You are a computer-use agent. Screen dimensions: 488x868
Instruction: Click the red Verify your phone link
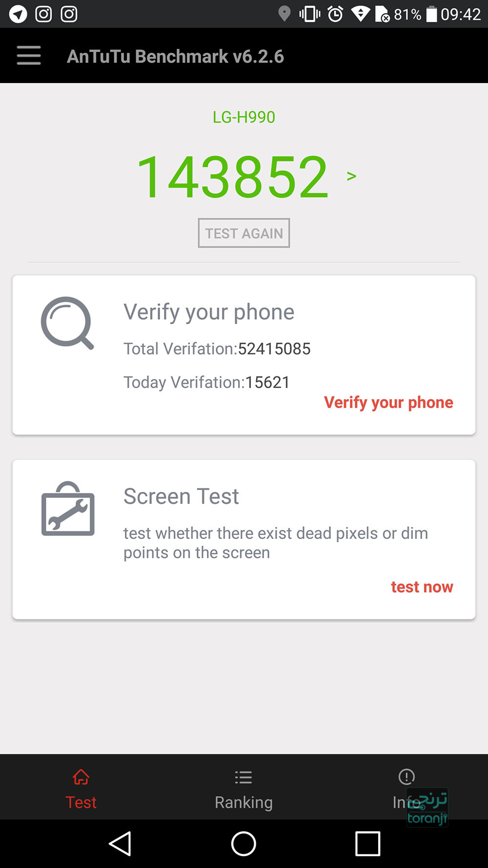click(388, 402)
